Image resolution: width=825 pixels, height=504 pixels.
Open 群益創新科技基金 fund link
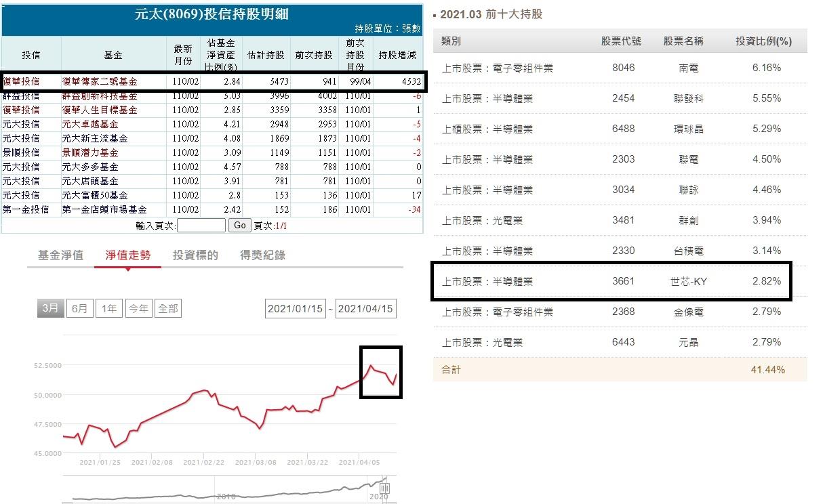click(99, 96)
